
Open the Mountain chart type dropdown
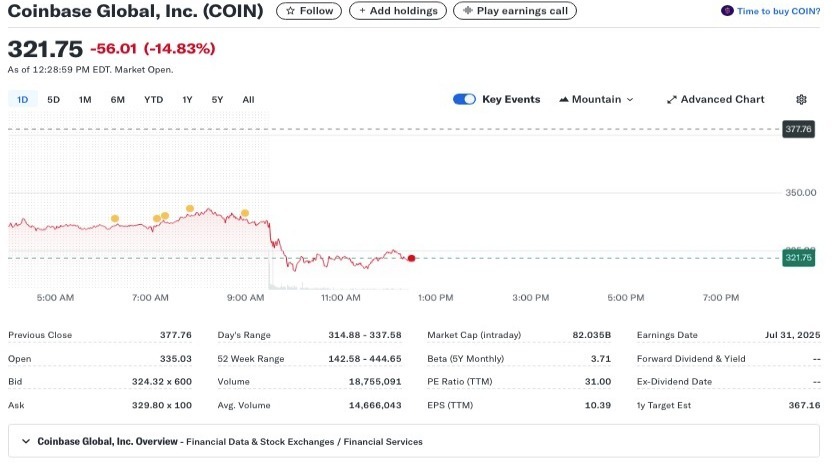(596, 99)
